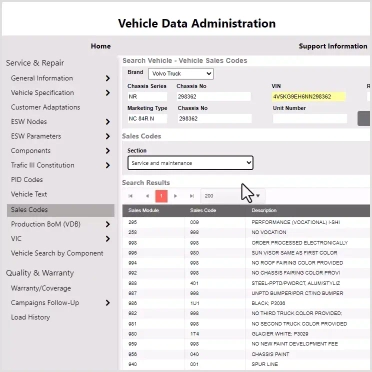
Task: Click the Chassis Series field NR
Action: (147, 97)
